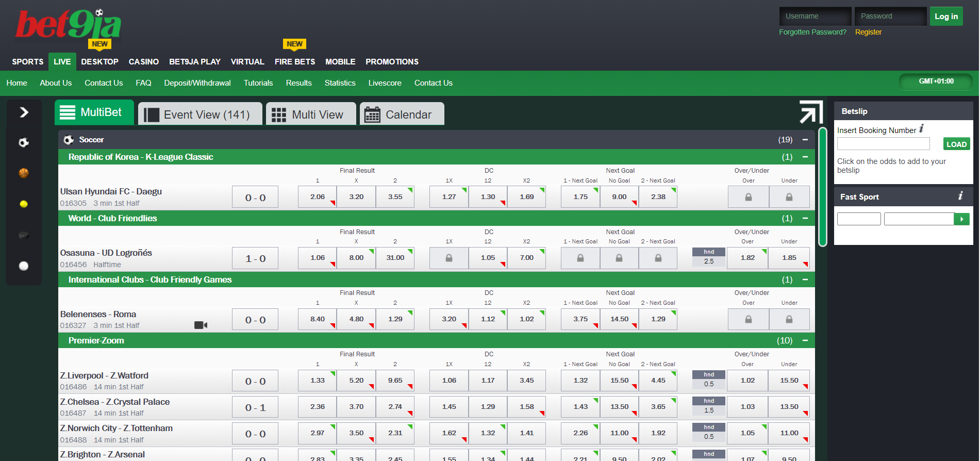This screenshot has width=980, height=461.
Task: Switch to Event View (141) tab
Action: [201, 114]
